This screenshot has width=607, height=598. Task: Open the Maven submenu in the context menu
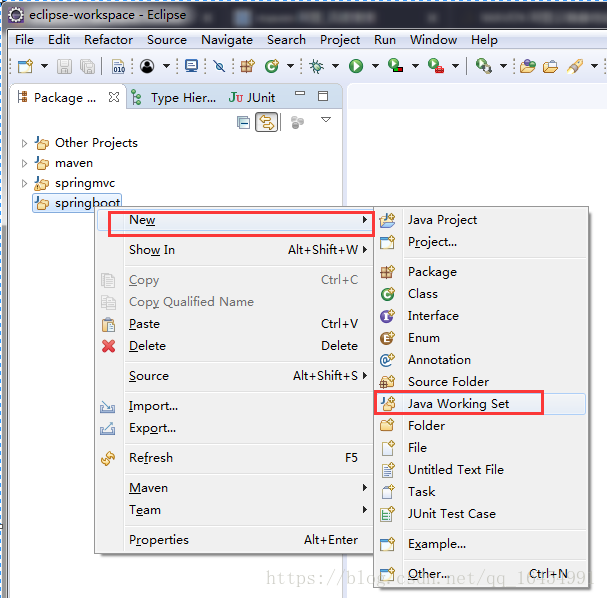point(234,488)
